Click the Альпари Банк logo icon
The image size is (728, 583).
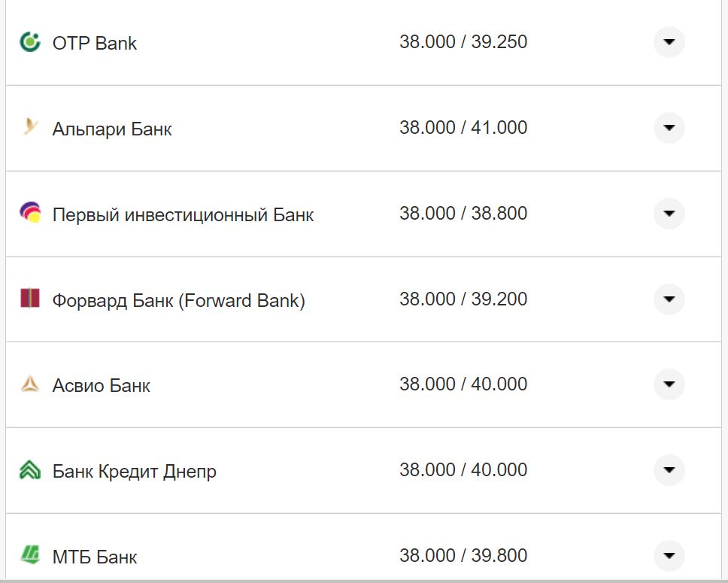click(30, 128)
